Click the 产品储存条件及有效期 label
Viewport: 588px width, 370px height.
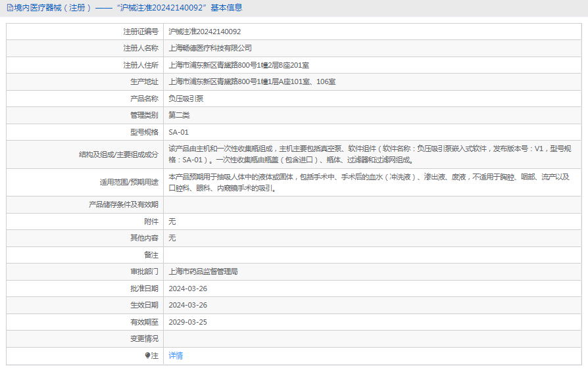pyautogui.click(x=124, y=204)
